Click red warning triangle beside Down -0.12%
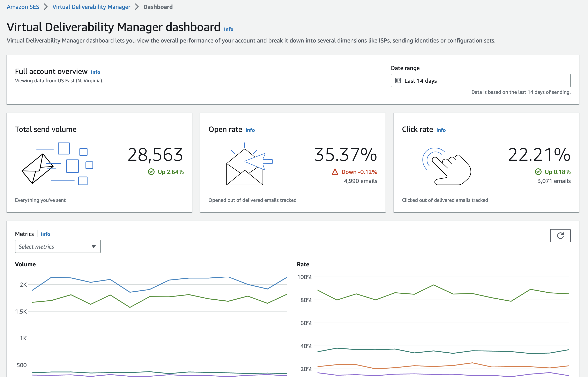Image resolution: width=588 pixels, height=377 pixels. [335, 172]
